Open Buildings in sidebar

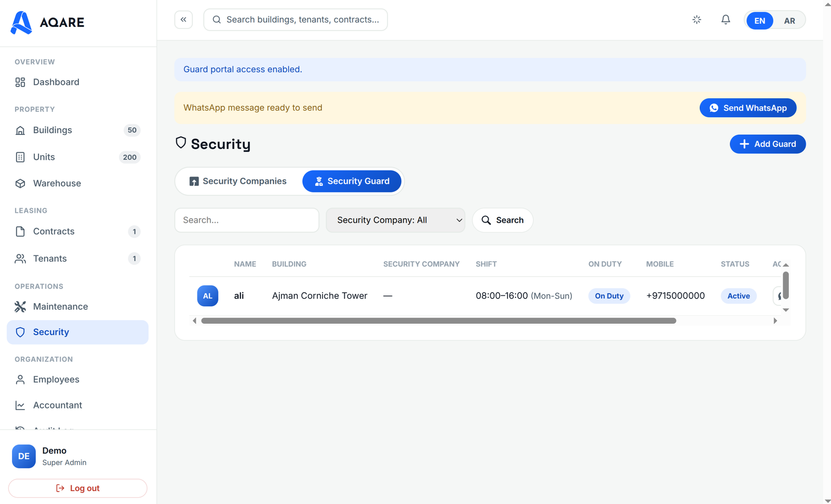point(78,130)
